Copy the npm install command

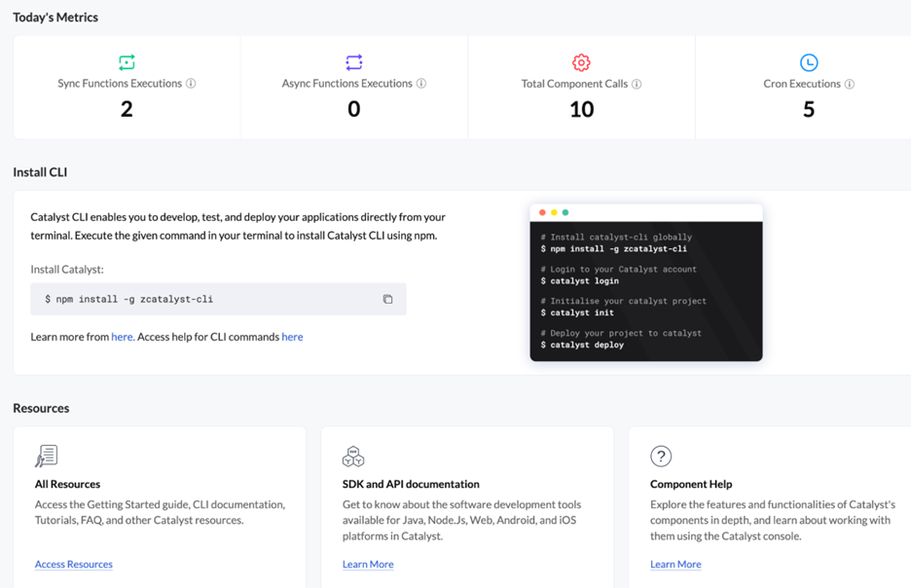(387, 299)
